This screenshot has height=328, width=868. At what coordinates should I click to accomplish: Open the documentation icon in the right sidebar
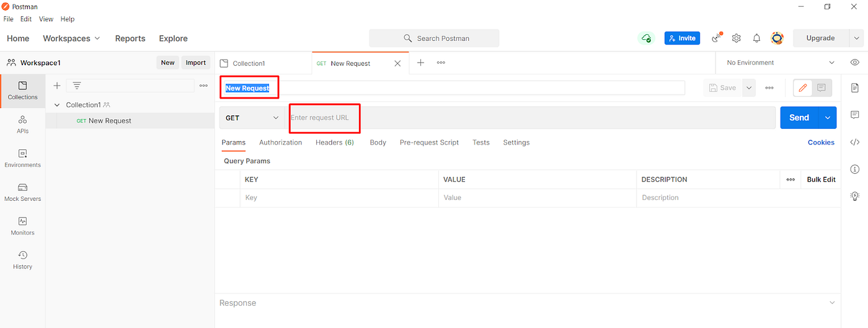pos(855,88)
